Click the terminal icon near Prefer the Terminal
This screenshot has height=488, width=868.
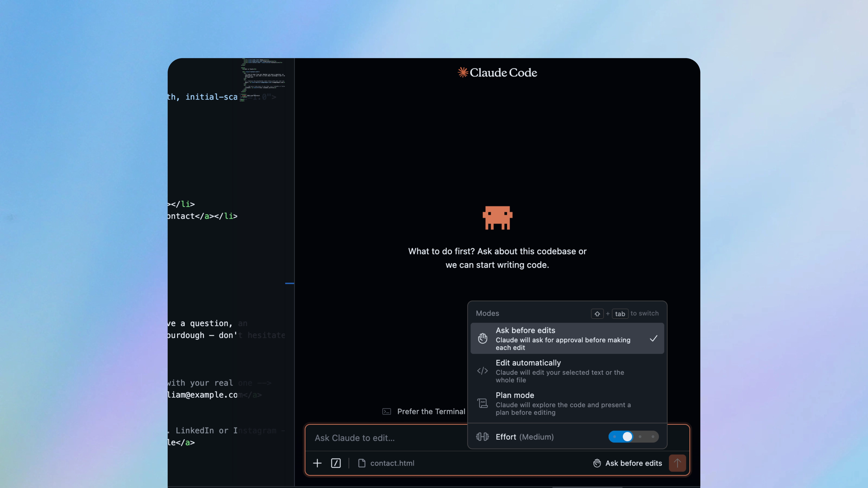(x=387, y=412)
